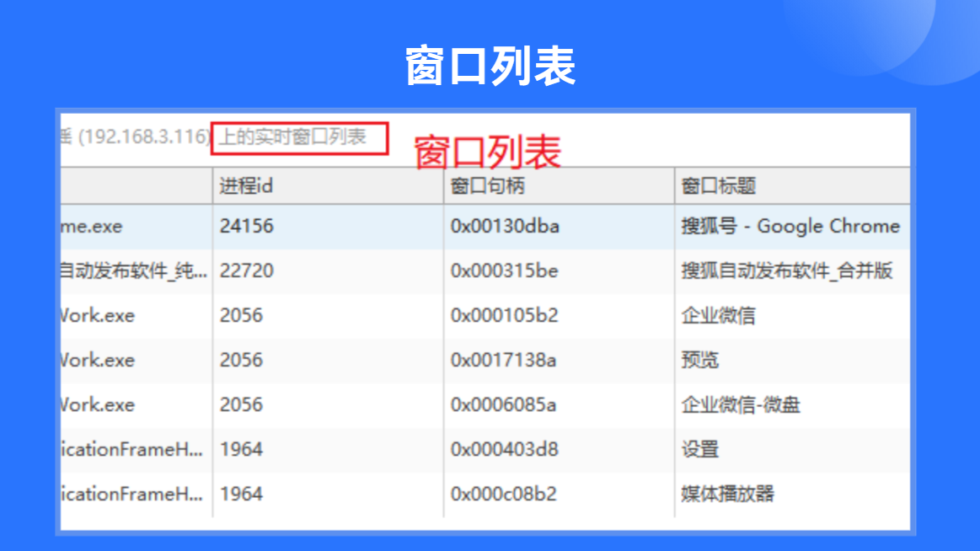The width and height of the screenshot is (980, 551).
Task: Click the 进程id column header
Action: [x=328, y=185]
